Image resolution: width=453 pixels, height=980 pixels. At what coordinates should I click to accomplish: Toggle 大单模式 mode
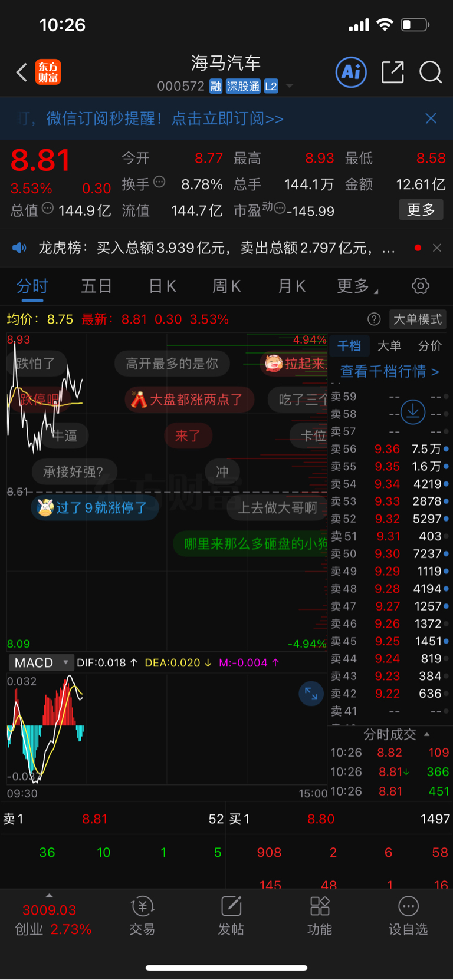pyautogui.click(x=418, y=319)
